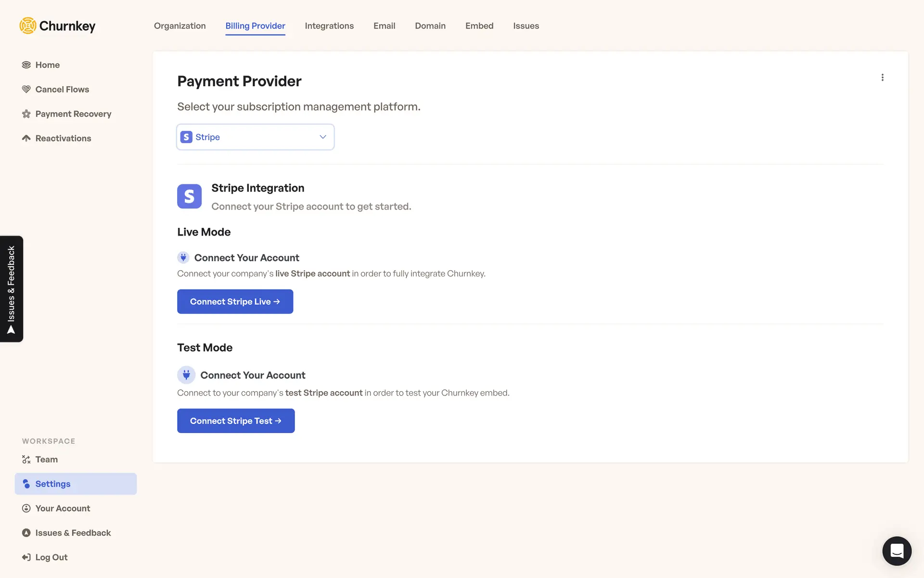This screenshot has width=924, height=578.
Task: Click the dropdown chevron next to Stripe
Action: click(x=323, y=137)
